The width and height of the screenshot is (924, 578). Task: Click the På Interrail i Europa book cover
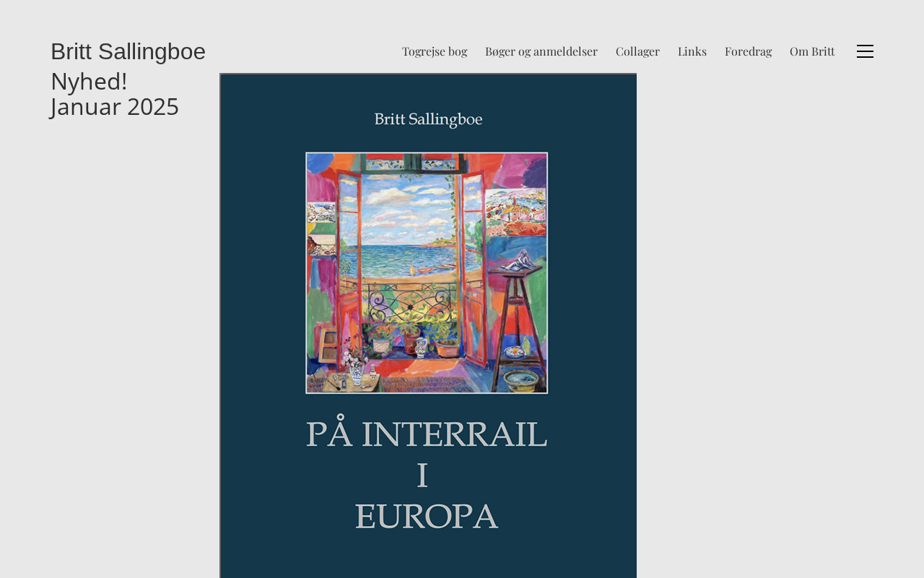point(428,326)
